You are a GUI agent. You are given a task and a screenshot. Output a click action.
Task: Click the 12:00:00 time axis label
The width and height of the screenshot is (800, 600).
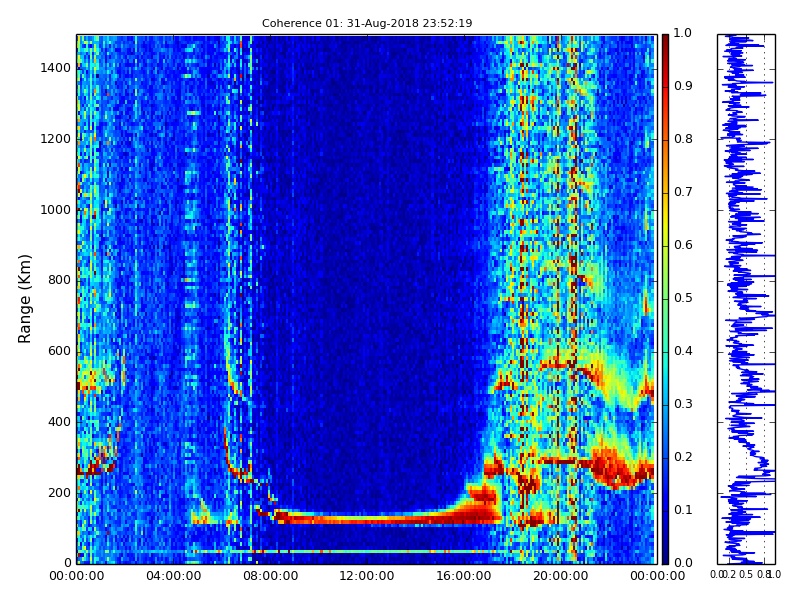(x=367, y=576)
